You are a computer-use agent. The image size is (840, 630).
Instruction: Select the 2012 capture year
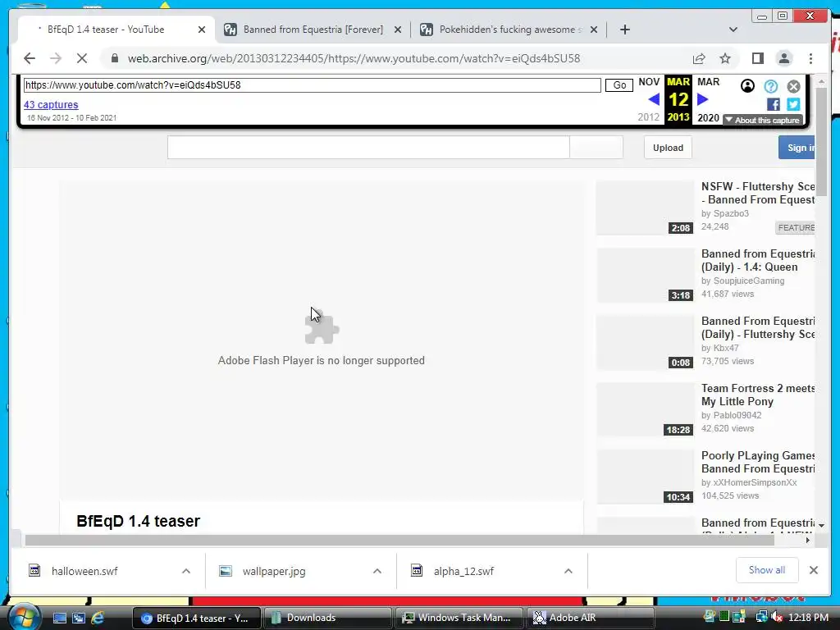pos(648,117)
